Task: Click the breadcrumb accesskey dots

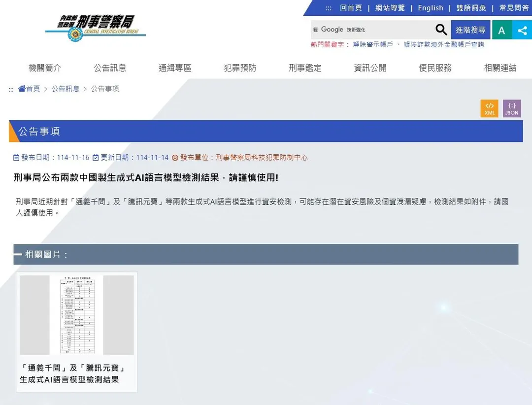Action: coord(11,90)
